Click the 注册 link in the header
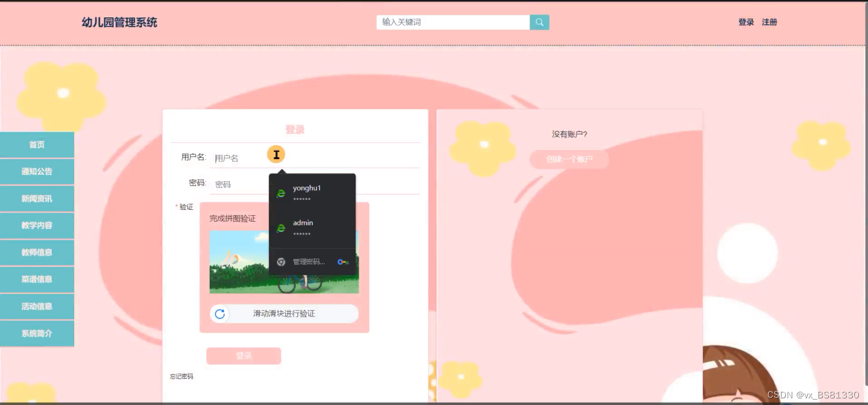 769,22
